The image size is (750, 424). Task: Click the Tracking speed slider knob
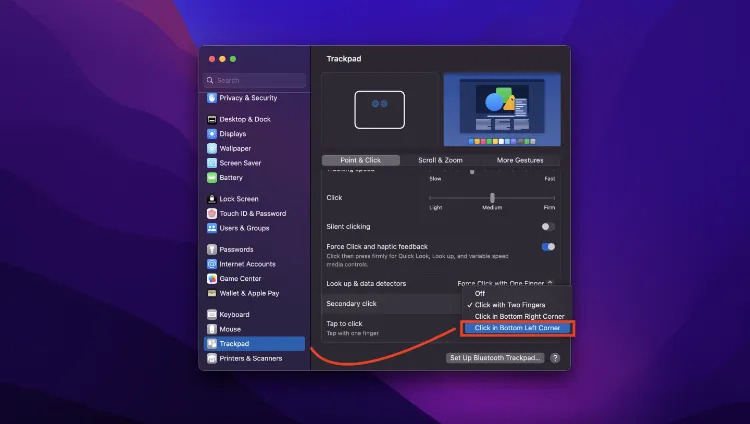(472, 171)
